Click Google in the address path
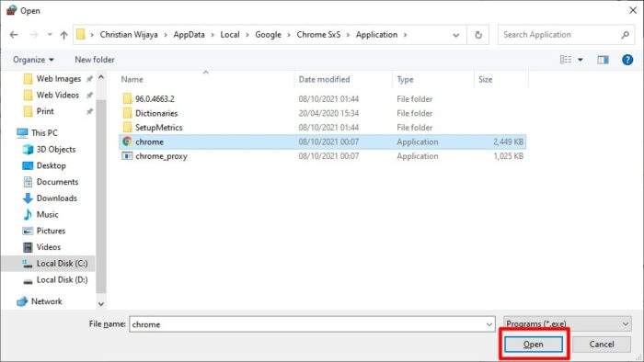The height and width of the screenshot is (362, 644). tap(269, 35)
